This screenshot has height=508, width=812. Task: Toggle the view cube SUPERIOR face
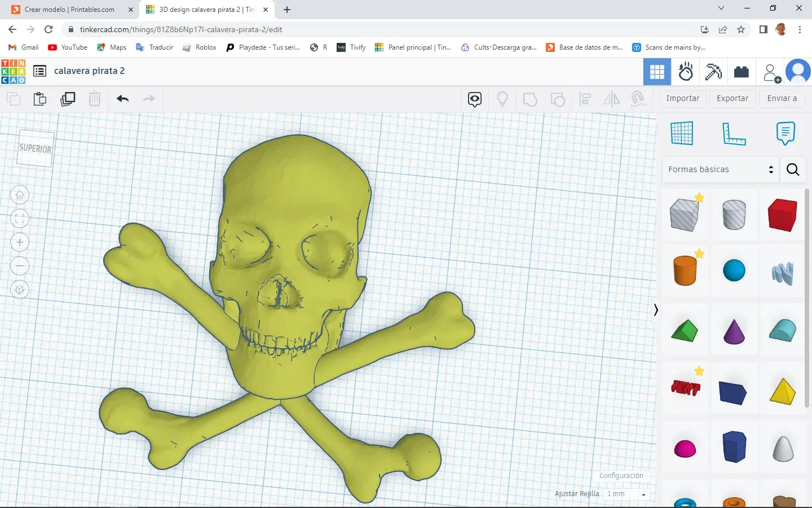36,148
